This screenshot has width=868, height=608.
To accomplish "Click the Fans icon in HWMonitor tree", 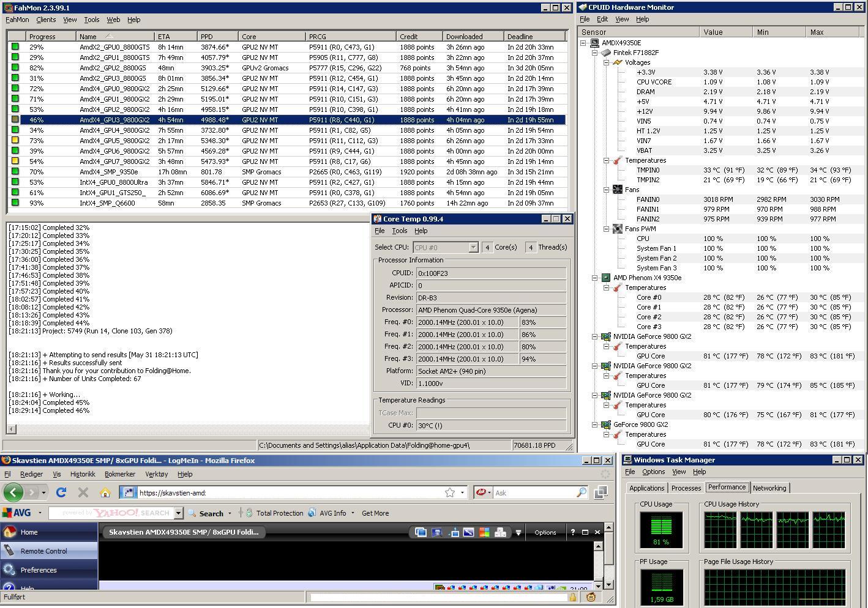I will (x=617, y=190).
